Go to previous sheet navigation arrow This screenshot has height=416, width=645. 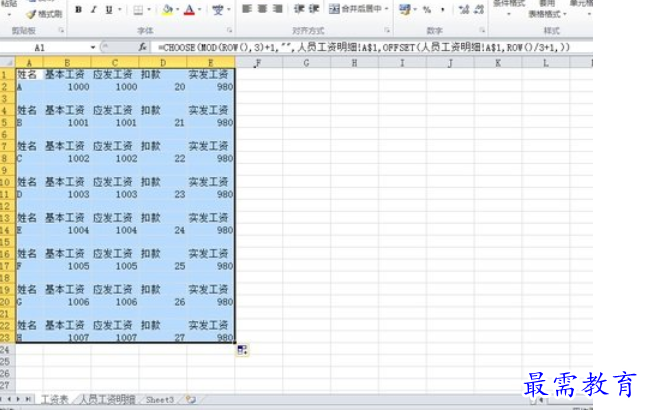coord(10,399)
